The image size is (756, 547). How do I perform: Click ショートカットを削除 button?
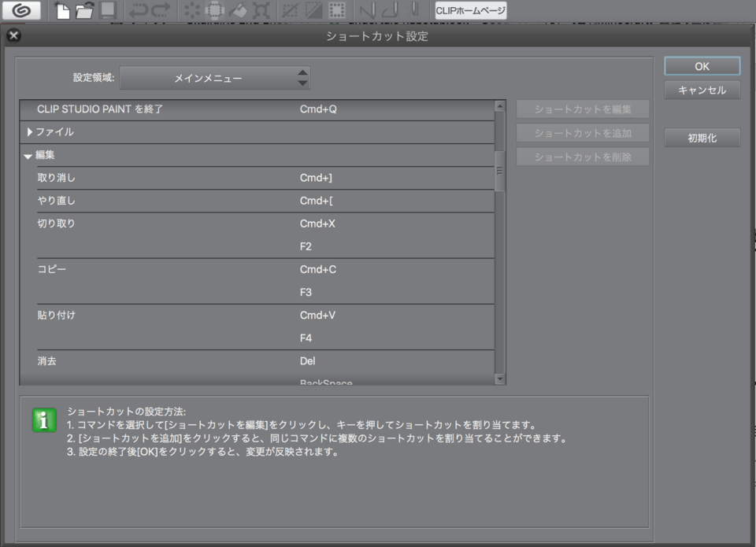pos(583,157)
